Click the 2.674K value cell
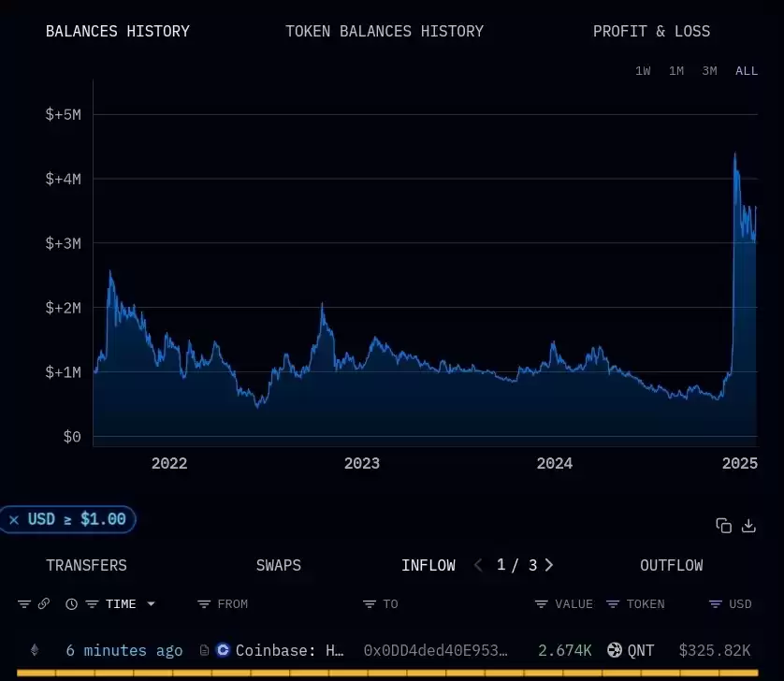The height and width of the screenshot is (681, 784). [x=564, y=650]
